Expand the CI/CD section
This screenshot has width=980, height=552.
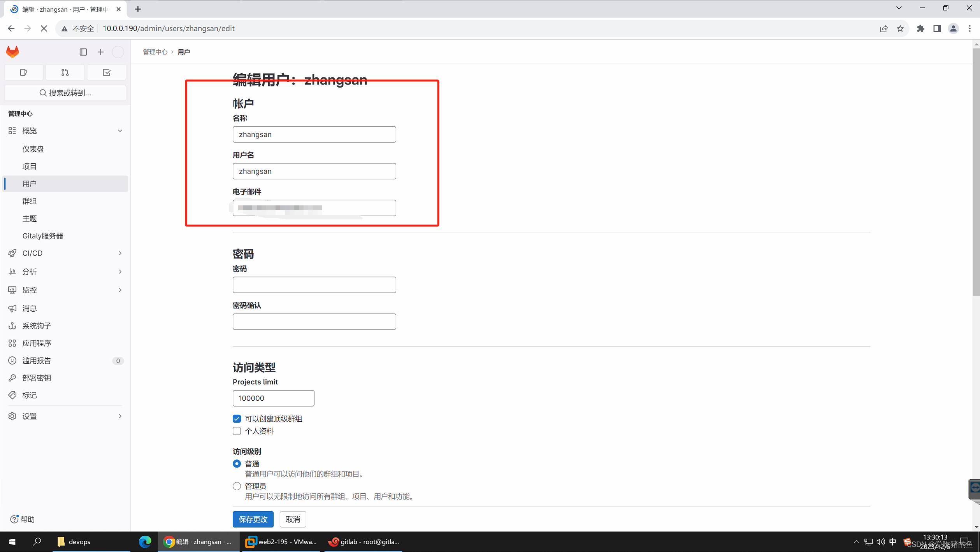(x=65, y=253)
